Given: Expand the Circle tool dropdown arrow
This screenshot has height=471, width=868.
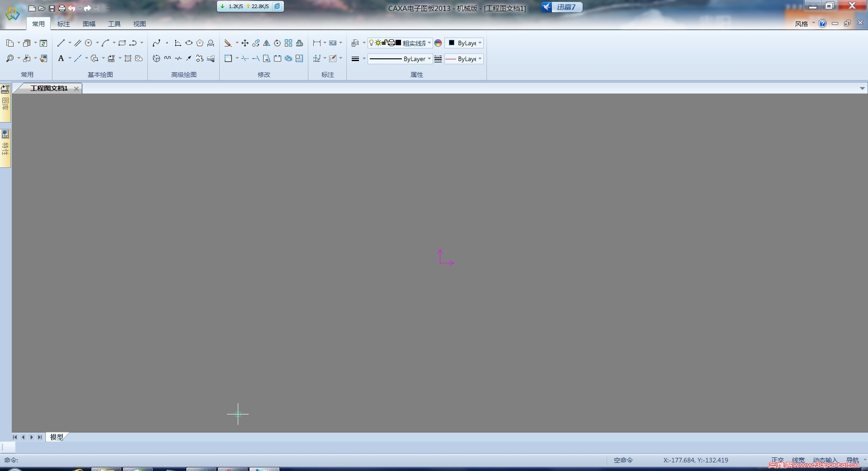Looking at the screenshot, I should 97,43.
